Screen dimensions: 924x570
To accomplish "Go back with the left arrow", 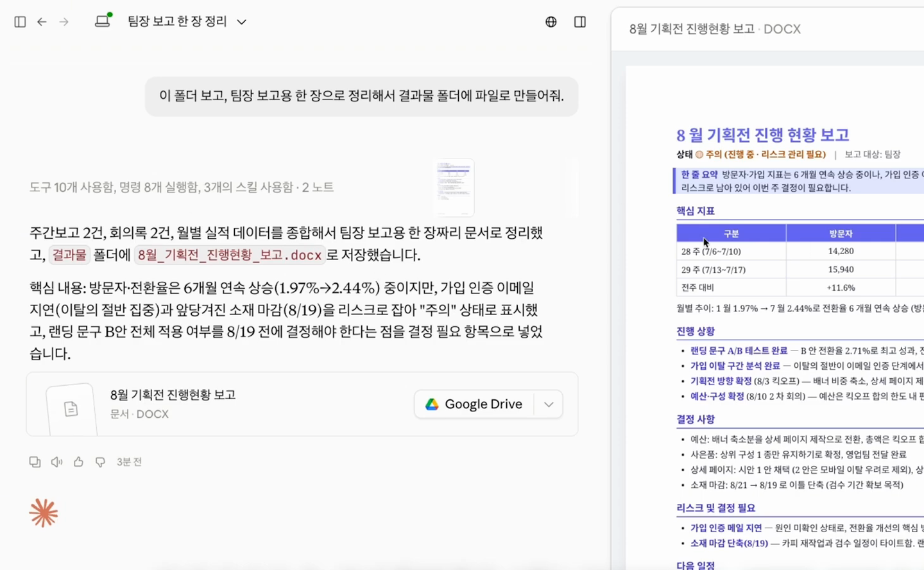I will [42, 22].
